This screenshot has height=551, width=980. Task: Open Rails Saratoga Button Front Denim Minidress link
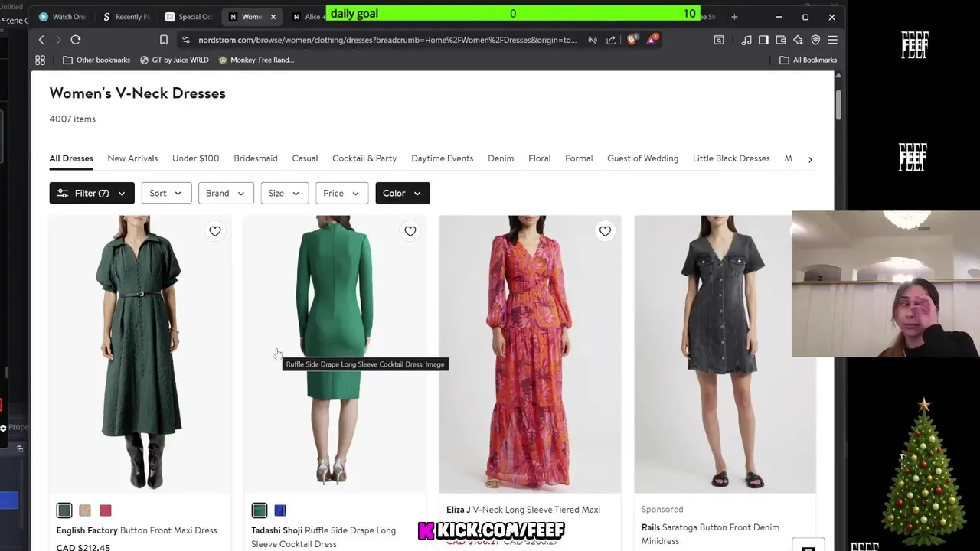pos(710,534)
